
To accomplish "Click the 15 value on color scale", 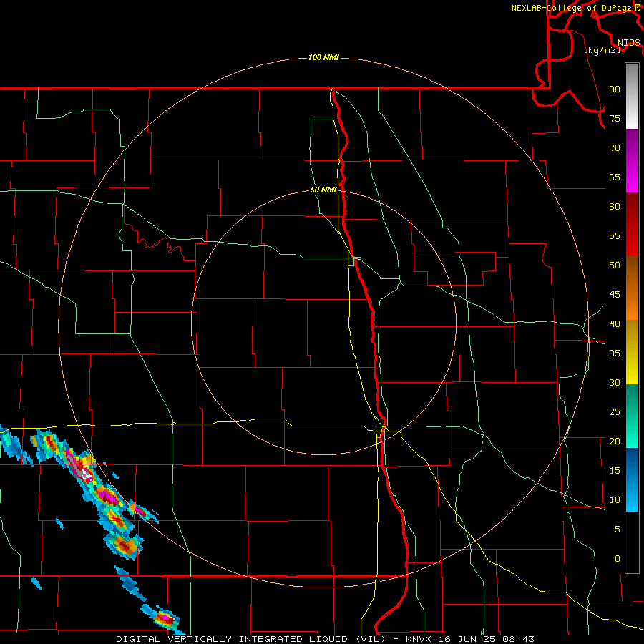I will coord(615,471).
